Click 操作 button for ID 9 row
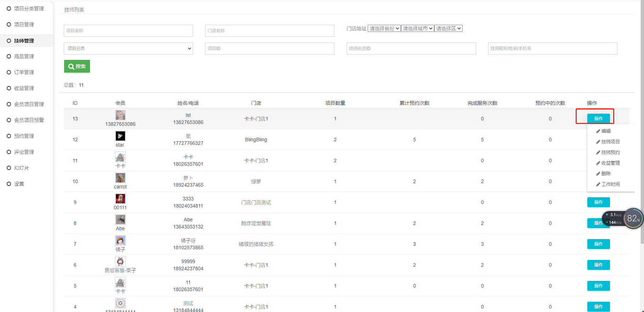This screenshot has width=644, height=312. pos(598,202)
